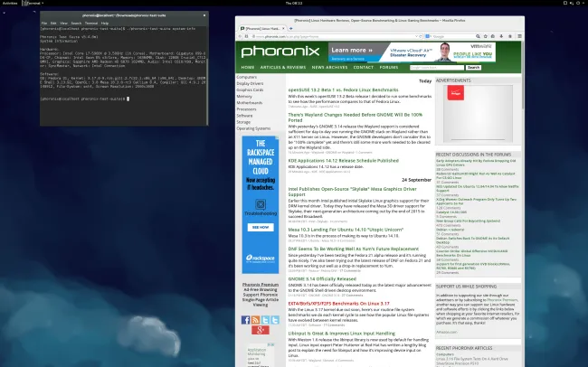Screen dimensions: 588x367
Task: Open NEWS ARCHIVES navigation link
Action: pos(329,68)
